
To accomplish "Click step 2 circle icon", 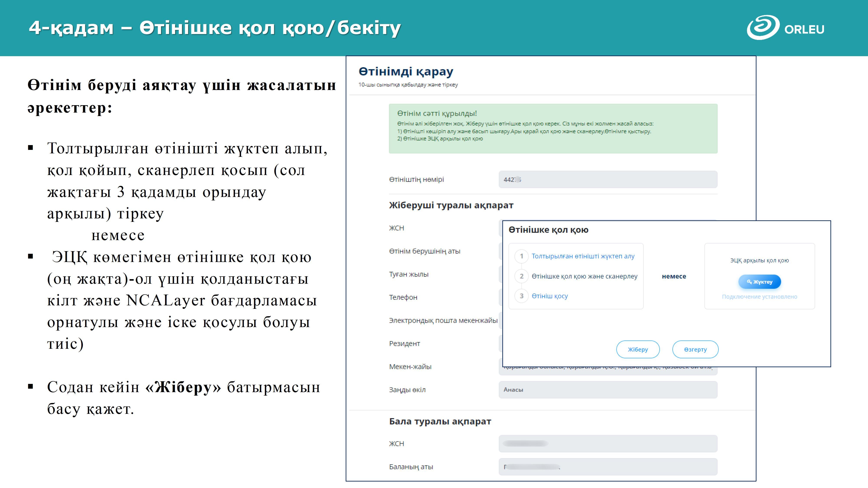I will tap(521, 276).
